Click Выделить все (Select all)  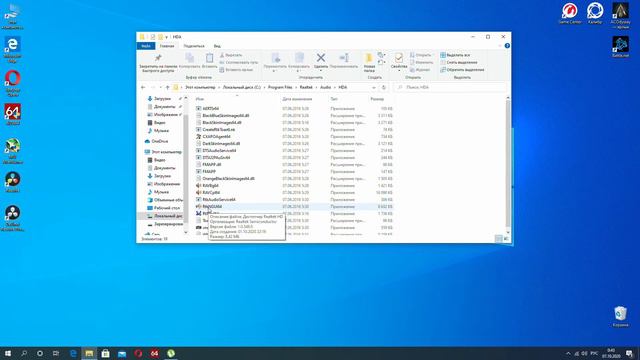pos(455,55)
